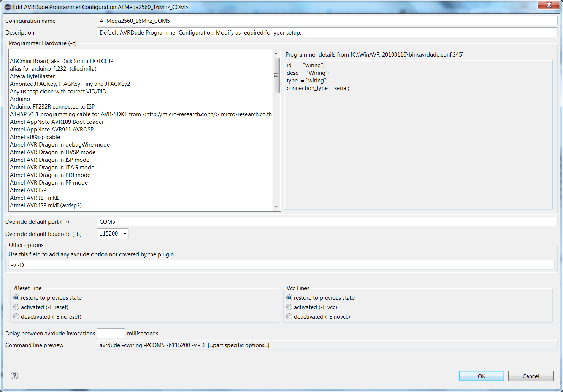Screen dimensions: 563x392
Task: Select alias for arduino-ft232r (diecimila)
Action: tap(53, 69)
